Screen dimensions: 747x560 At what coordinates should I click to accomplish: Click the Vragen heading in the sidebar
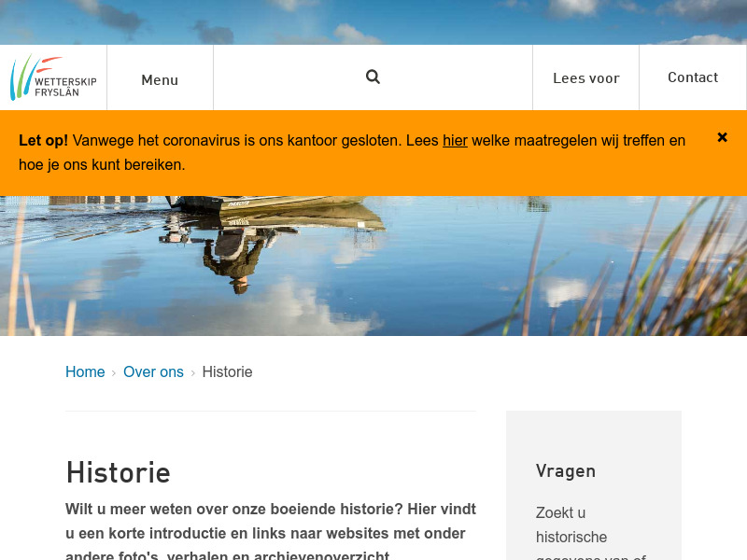tap(565, 471)
